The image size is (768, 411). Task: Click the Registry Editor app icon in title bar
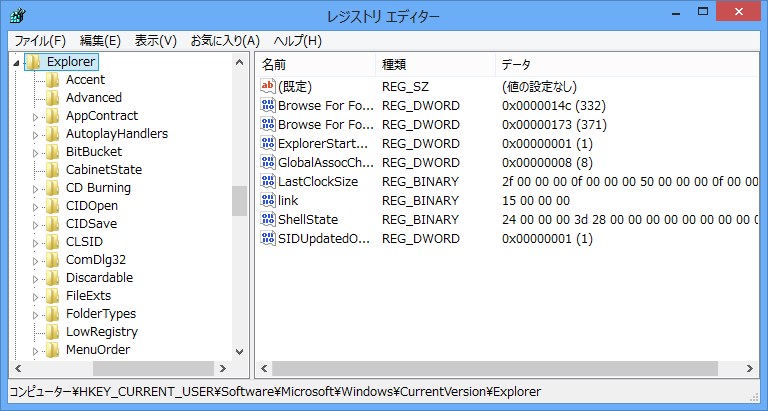coord(17,16)
